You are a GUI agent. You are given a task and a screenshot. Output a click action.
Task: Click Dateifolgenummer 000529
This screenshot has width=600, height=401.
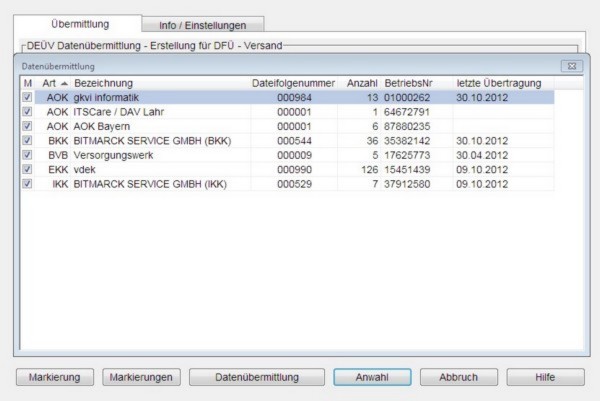(x=294, y=184)
